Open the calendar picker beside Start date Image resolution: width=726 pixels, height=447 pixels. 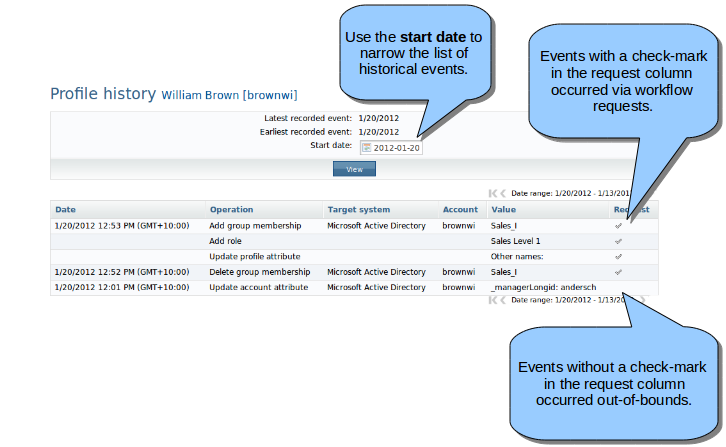366,148
